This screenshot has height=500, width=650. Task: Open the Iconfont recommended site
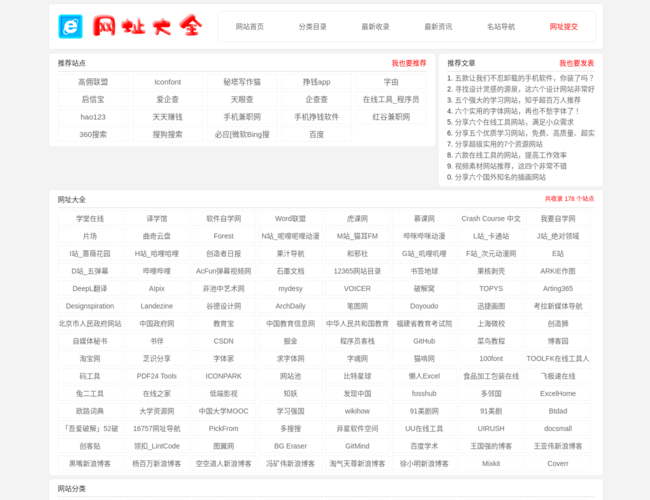pyautogui.click(x=167, y=82)
